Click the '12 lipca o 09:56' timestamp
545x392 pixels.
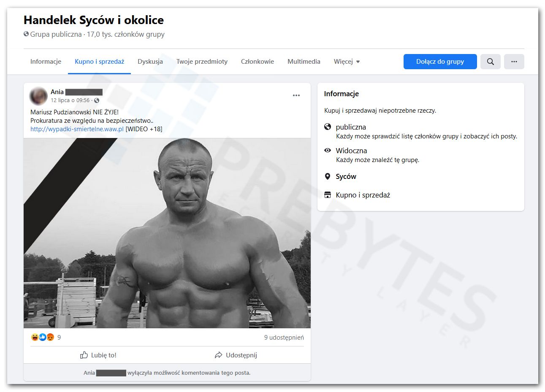tap(70, 100)
